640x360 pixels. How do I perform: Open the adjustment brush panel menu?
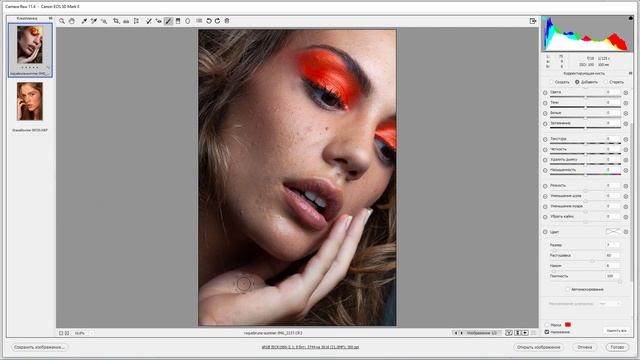click(631, 73)
